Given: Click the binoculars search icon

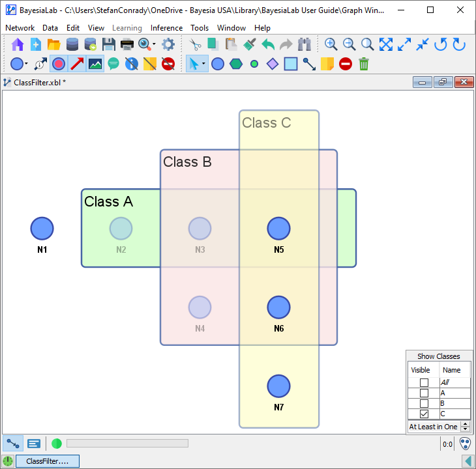Looking at the screenshot, I should (x=305, y=44).
